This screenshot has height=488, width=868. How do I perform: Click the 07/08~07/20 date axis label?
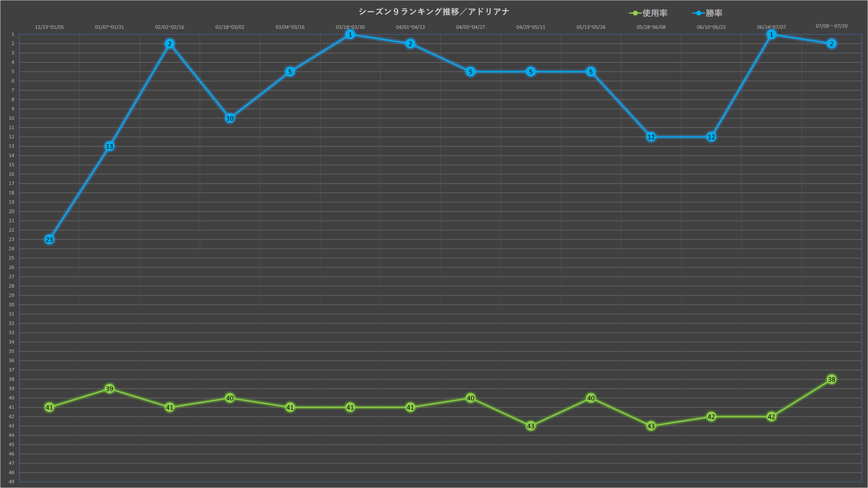click(832, 26)
